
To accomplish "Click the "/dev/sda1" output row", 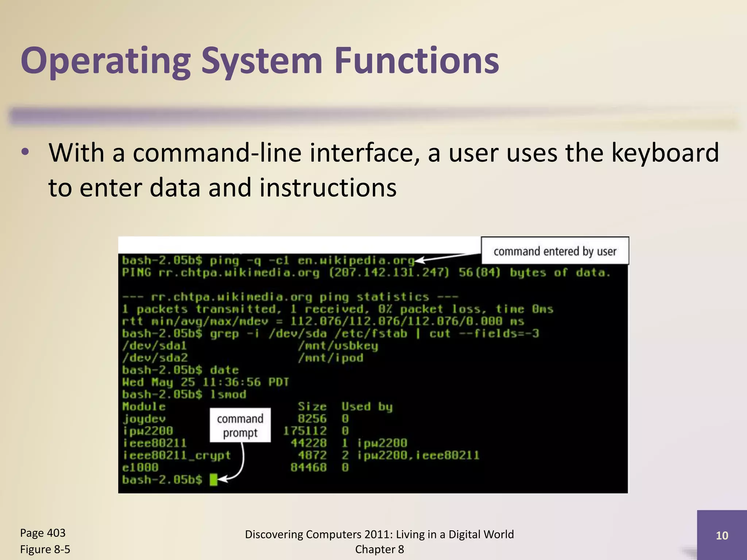I will 250,346.
